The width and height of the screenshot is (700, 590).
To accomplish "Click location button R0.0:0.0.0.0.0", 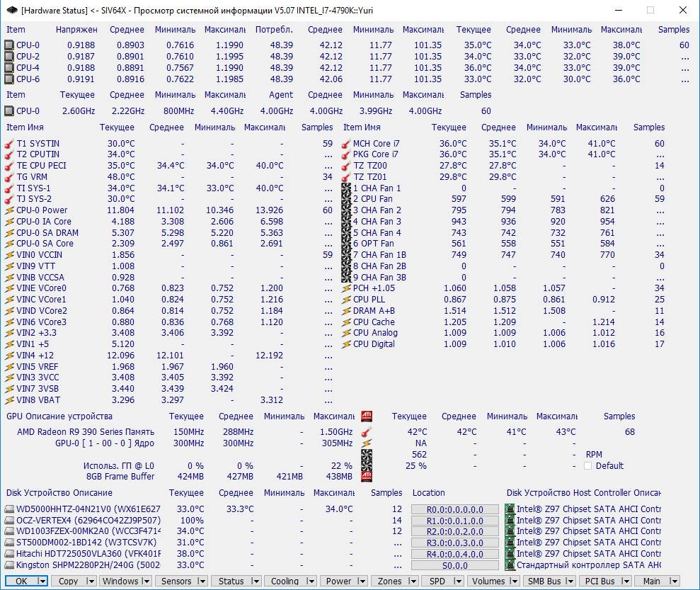I will [x=455, y=509].
